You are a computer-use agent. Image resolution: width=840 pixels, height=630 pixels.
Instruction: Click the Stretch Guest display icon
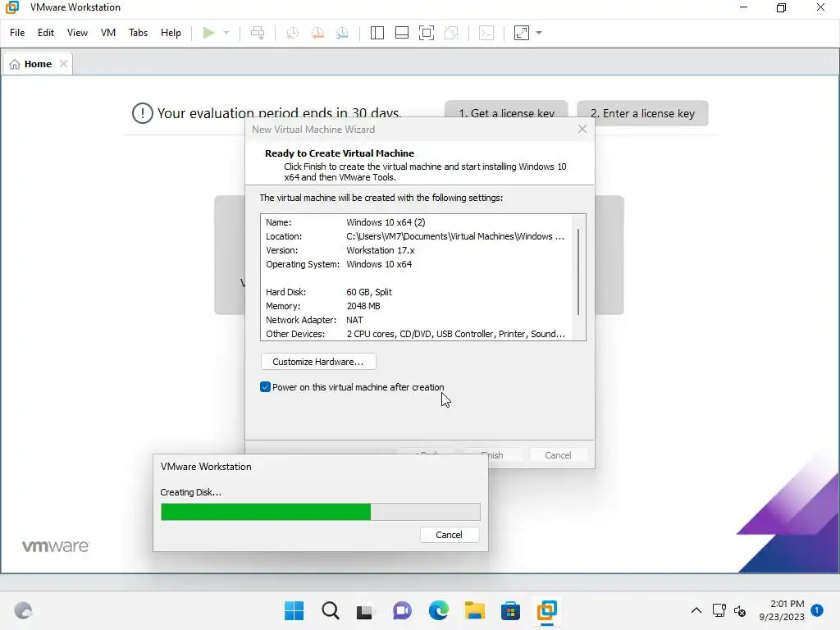tap(522, 33)
